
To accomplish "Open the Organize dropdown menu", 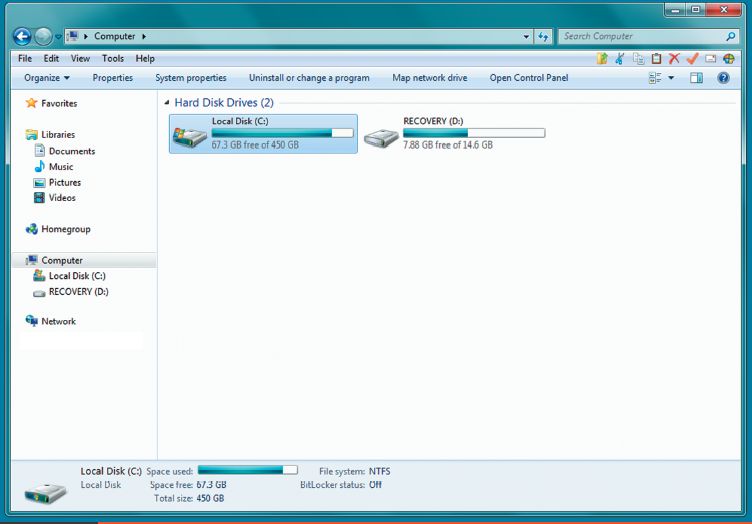I will click(47, 78).
